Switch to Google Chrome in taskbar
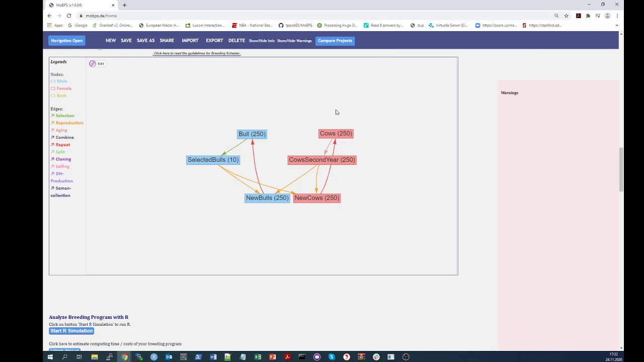This screenshot has height=362, width=644. (x=124, y=357)
